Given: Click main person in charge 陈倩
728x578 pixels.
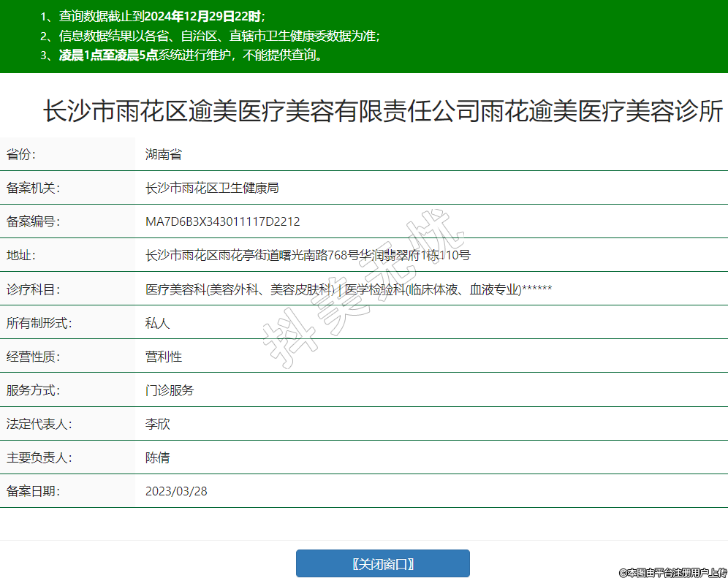Looking at the screenshot, I should 158,457.
